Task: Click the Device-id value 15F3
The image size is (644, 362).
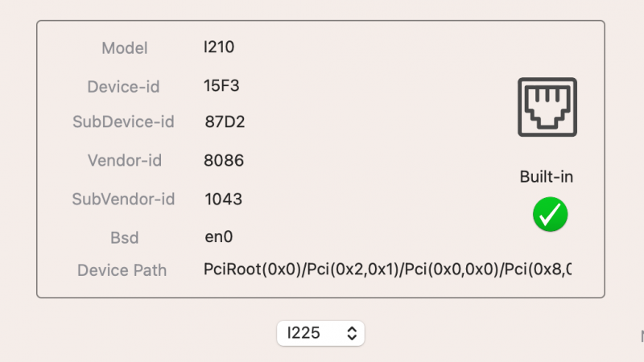Action: pos(221,84)
